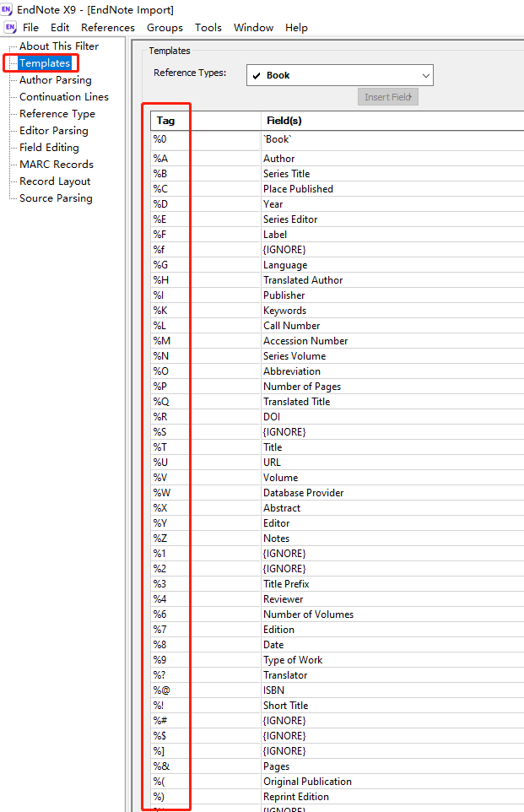Click the Language field cell

[392, 265]
